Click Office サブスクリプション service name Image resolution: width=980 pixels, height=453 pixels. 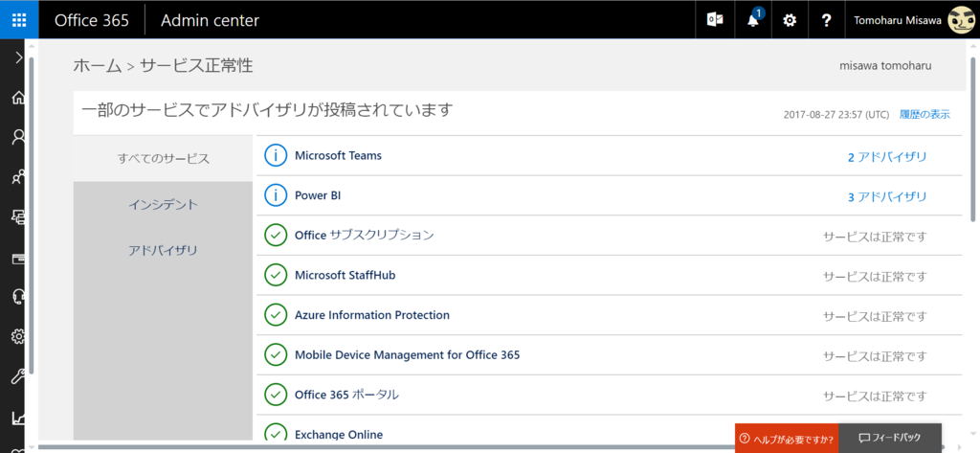(x=365, y=236)
